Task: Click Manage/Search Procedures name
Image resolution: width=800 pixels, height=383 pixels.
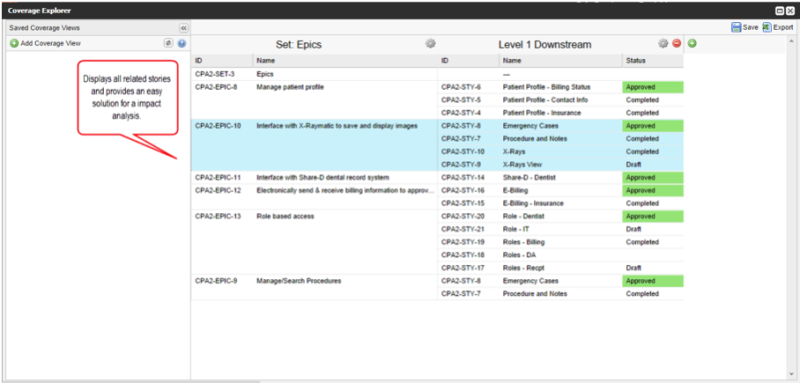Action: click(298, 280)
